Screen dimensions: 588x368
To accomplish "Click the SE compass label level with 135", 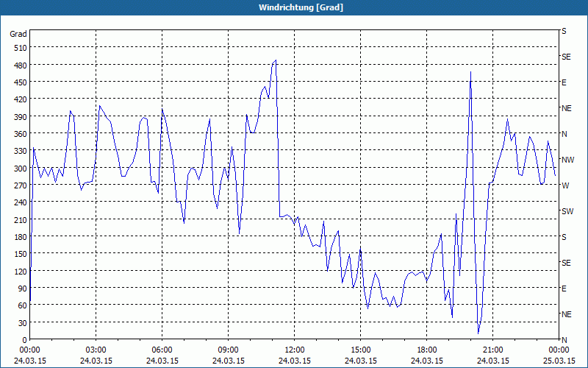I will (566, 263).
